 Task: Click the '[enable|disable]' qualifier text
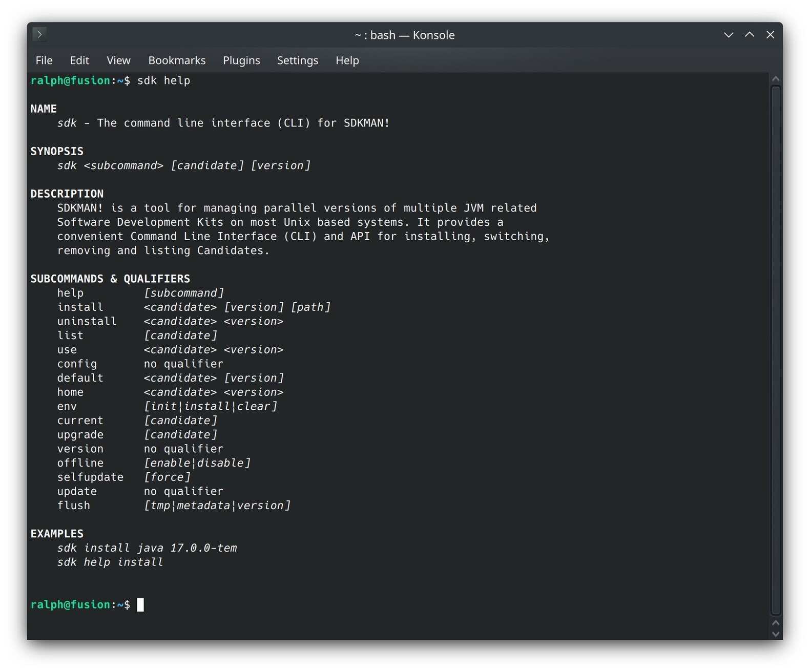click(x=197, y=463)
